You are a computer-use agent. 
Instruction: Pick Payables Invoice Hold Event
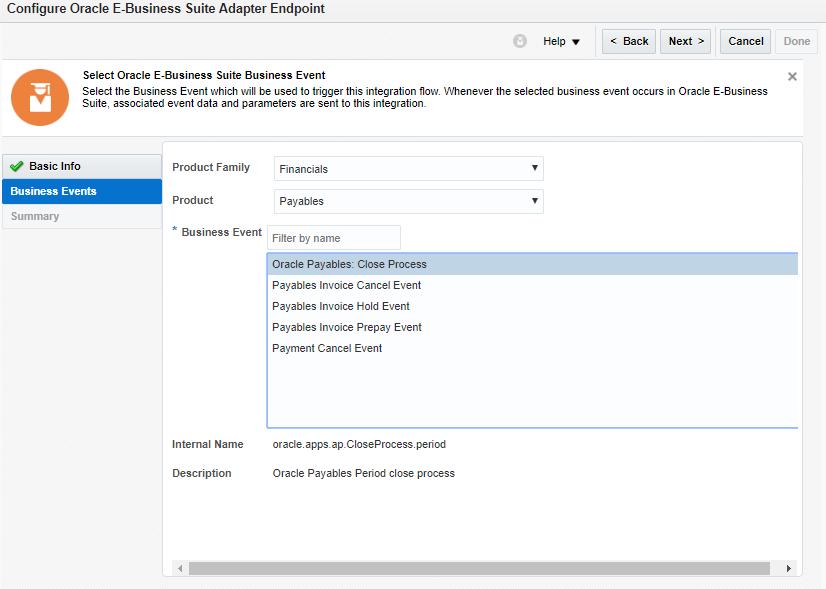(340, 307)
